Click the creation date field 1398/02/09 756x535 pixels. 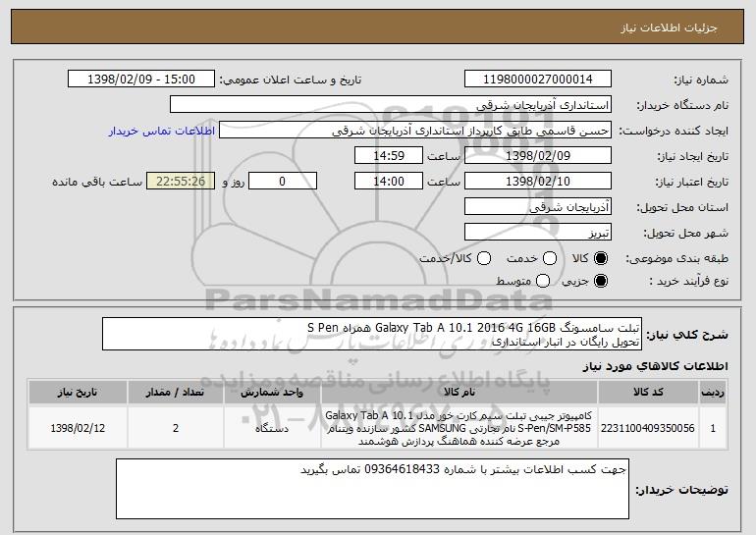tap(538, 156)
